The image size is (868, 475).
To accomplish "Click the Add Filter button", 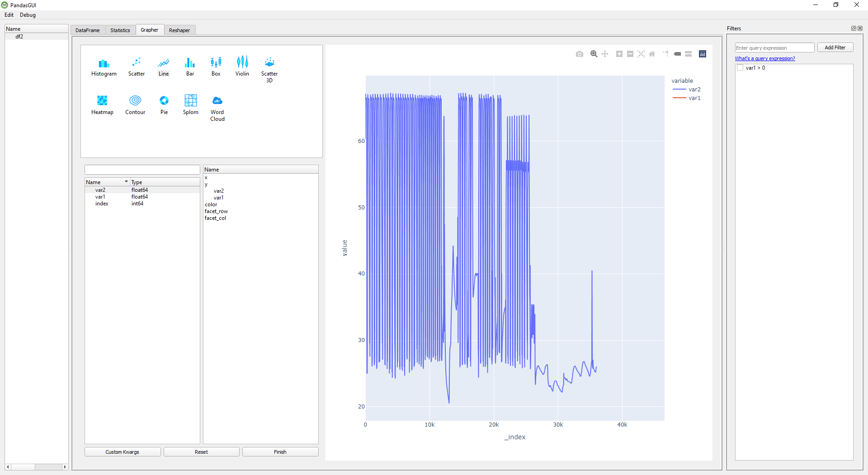I will (x=835, y=47).
